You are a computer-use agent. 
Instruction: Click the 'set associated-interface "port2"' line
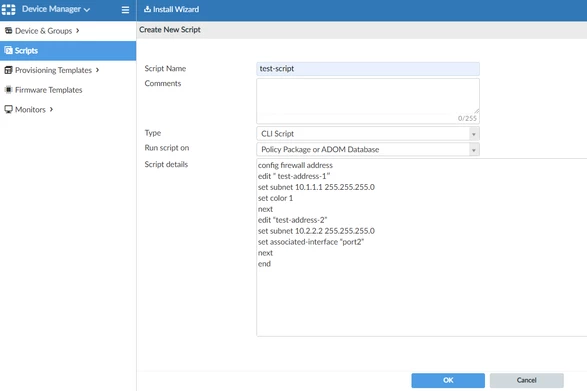[x=311, y=242]
